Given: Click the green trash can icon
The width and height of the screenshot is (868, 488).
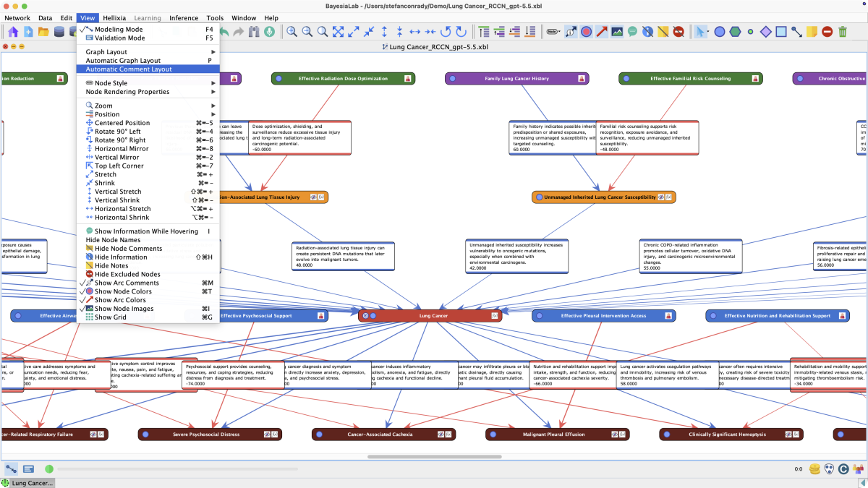Looking at the screenshot, I should (x=843, y=32).
